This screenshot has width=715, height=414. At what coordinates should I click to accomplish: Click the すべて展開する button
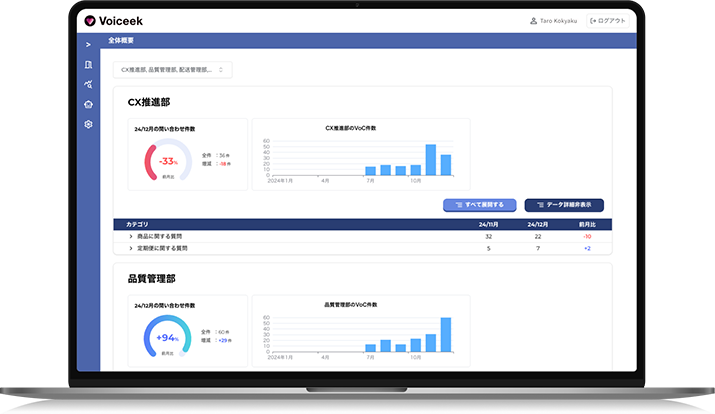[480, 205]
